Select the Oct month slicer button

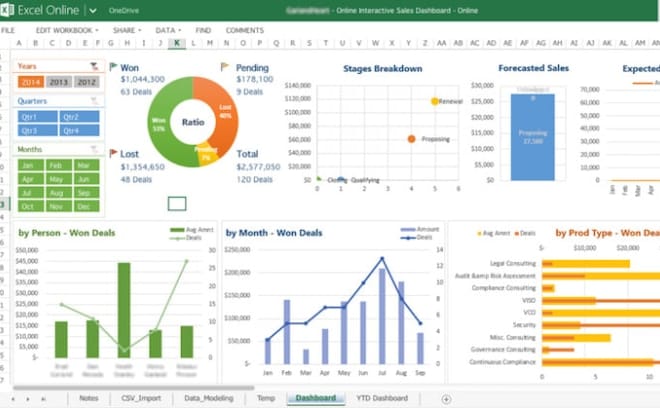pos(31,206)
